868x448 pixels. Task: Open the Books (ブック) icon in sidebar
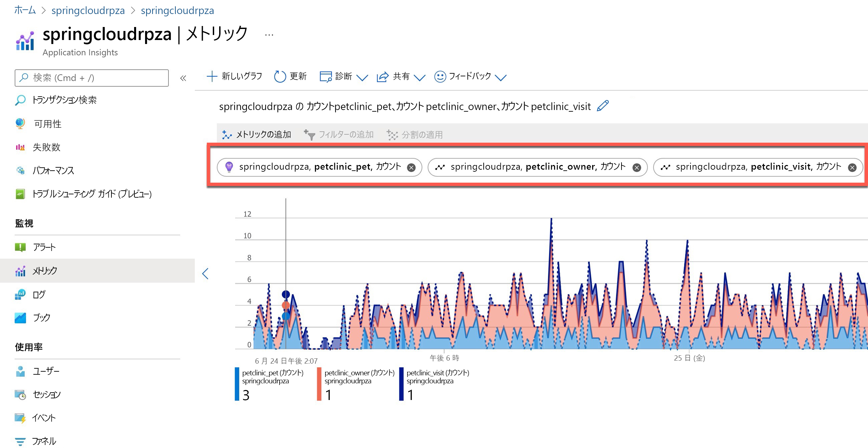pos(20,318)
